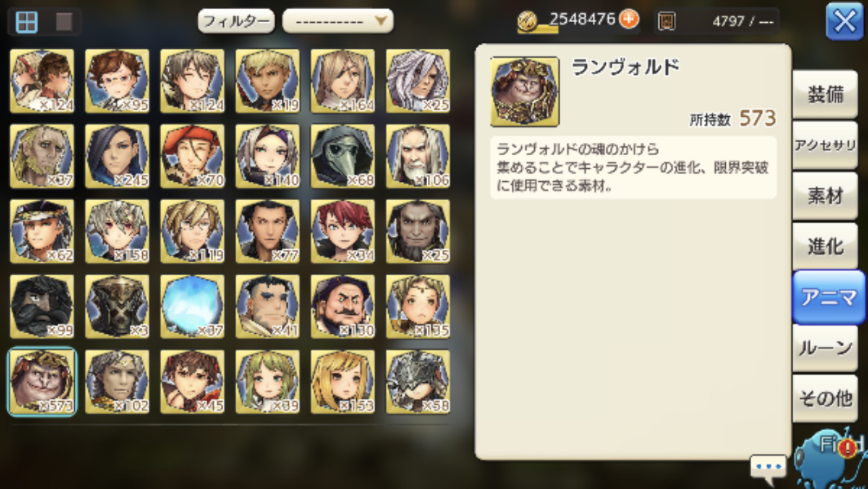The height and width of the screenshot is (489, 868).
Task: Click the inventory capacity book icon
Action: [x=666, y=21]
